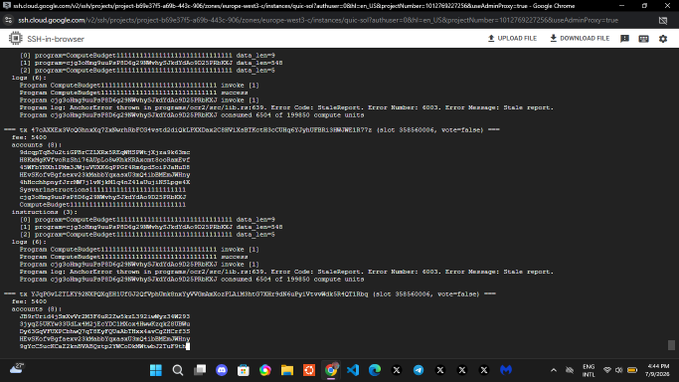Click the offline cloud tray icon
The width and height of the screenshot is (679, 382).
click(x=570, y=370)
